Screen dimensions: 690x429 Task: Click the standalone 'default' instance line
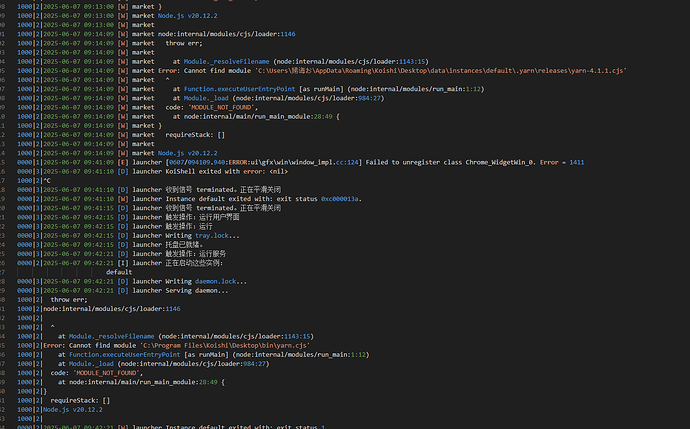(x=119, y=272)
